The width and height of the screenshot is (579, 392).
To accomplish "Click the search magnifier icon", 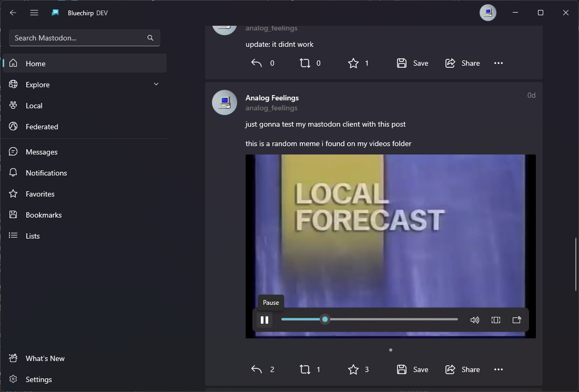I will click(x=150, y=38).
